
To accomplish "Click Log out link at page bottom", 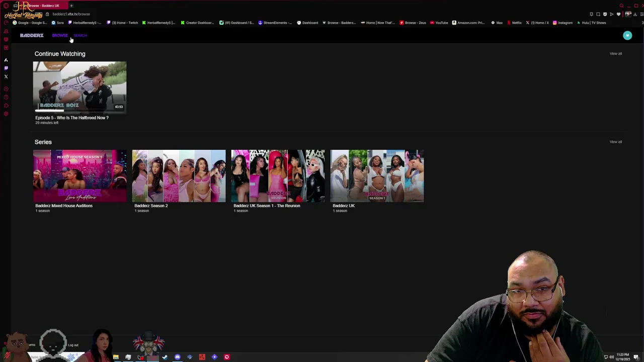I will coord(73,345).
